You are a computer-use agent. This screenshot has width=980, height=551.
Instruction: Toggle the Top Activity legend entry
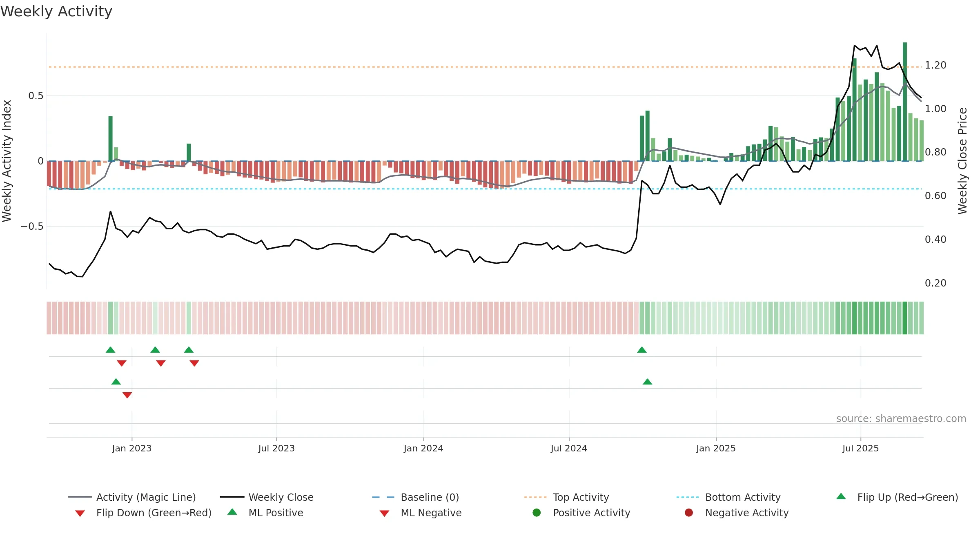(x=567, y=497)
